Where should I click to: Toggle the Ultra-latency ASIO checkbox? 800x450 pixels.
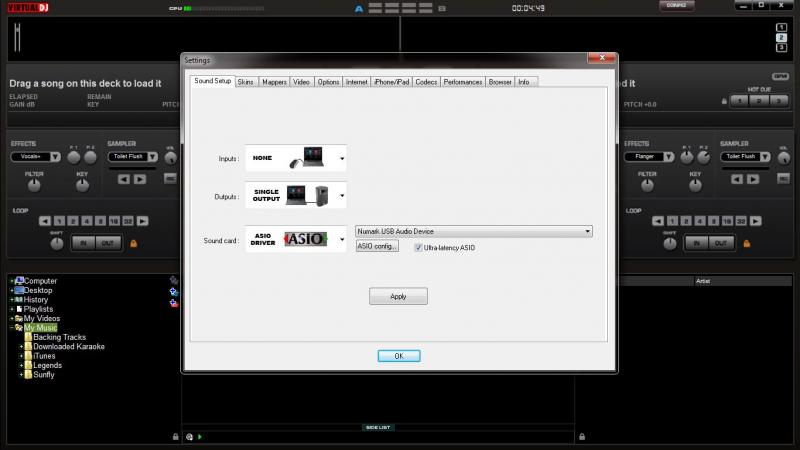point(419,247)
